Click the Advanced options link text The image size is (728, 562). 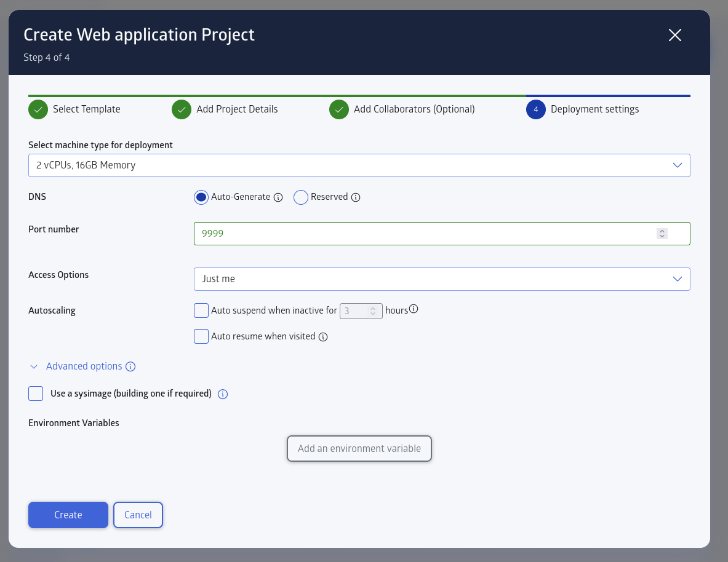click(84, 366)
